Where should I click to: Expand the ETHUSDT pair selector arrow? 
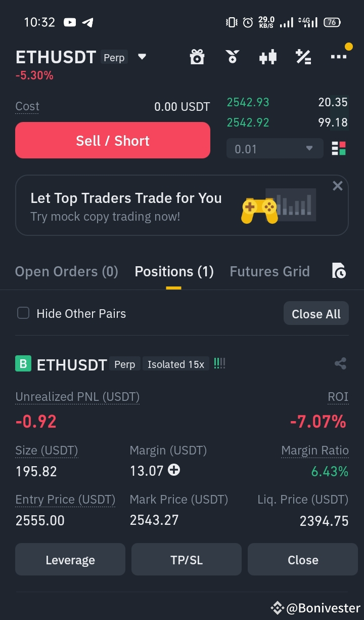(142, 57)
